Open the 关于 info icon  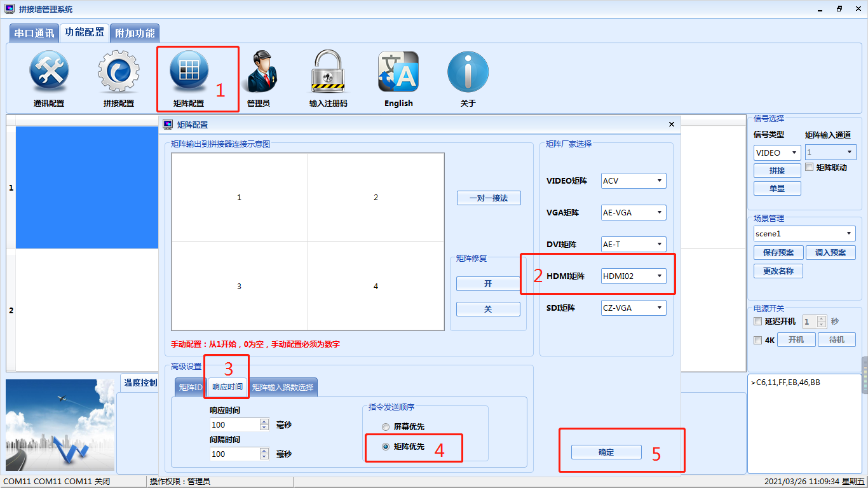point(468,72)
